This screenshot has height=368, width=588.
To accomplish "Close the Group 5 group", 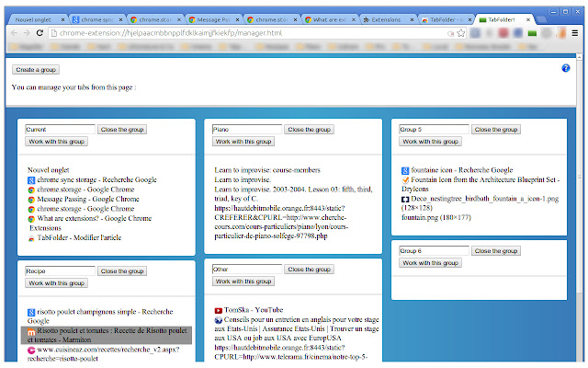I will coord(496,129).
